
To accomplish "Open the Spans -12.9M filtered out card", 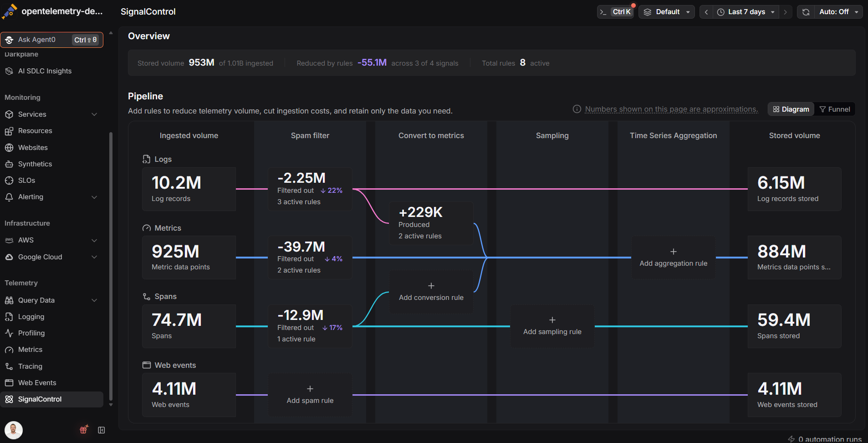I will 310,326.
